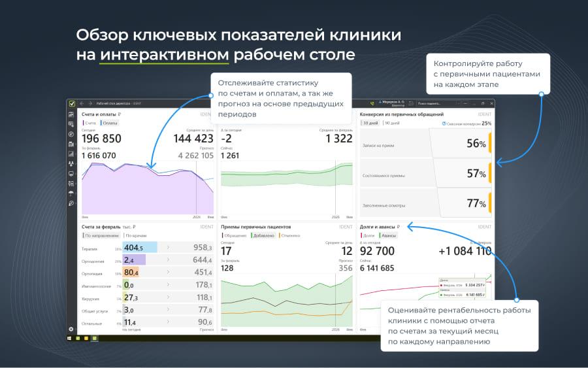
Task: Click the help icon near Сквозная конверсия
Action: [444, 123]
